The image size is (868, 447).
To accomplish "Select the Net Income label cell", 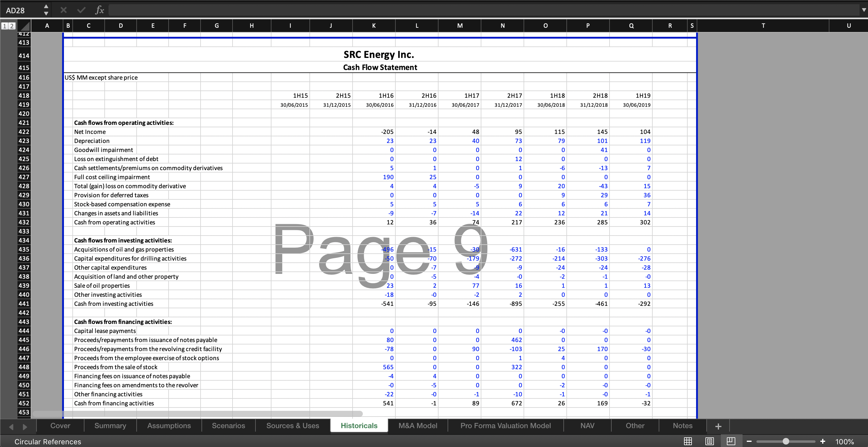I will [90, 132].
